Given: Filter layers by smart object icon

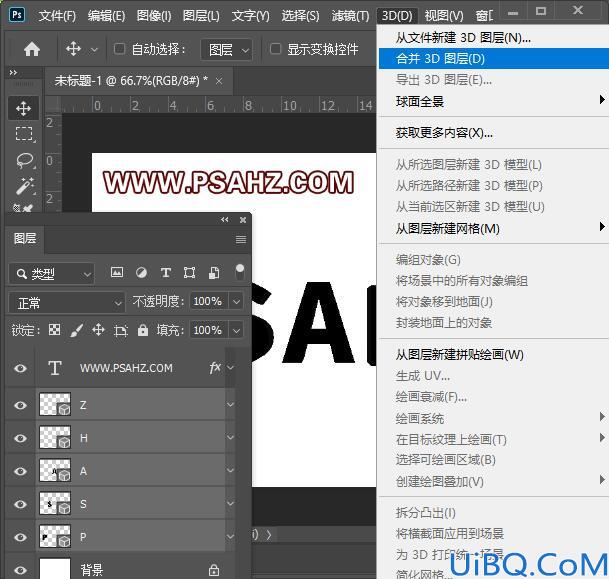Looking at the screenshot, I should (x=214, y=273).
